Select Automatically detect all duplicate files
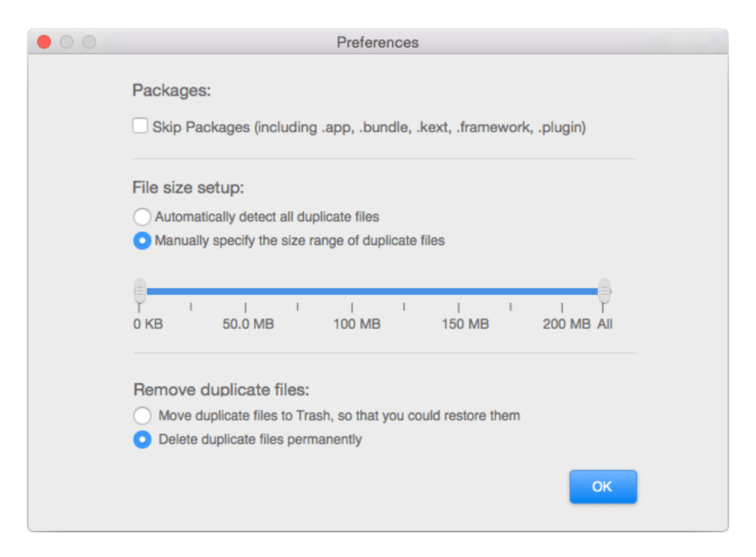The height and width of the screenshot is (557, 756). point(142,217)
